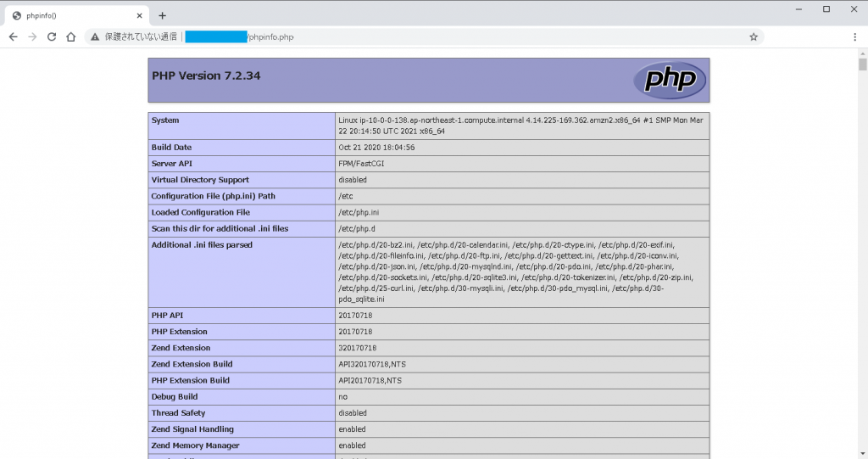The image size is (868, 459).
Task: Click the Scan this dir label
Action: (x=220, y=228)
